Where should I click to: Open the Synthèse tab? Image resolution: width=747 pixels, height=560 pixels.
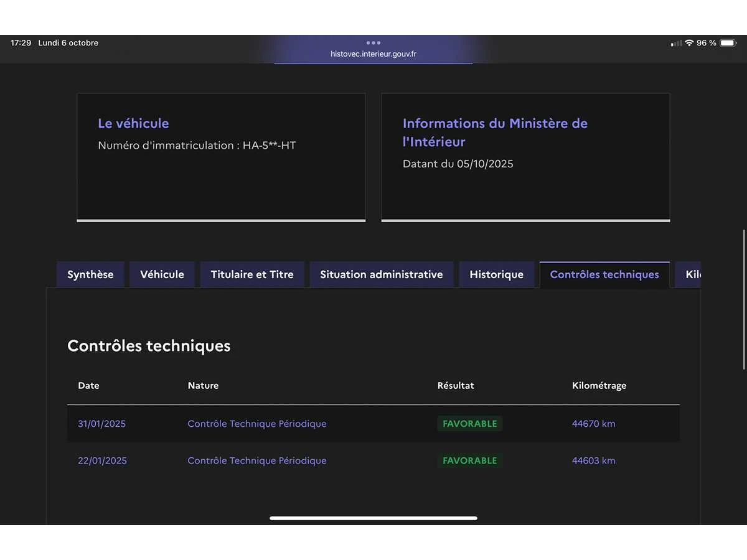click(x=90, y=274)
